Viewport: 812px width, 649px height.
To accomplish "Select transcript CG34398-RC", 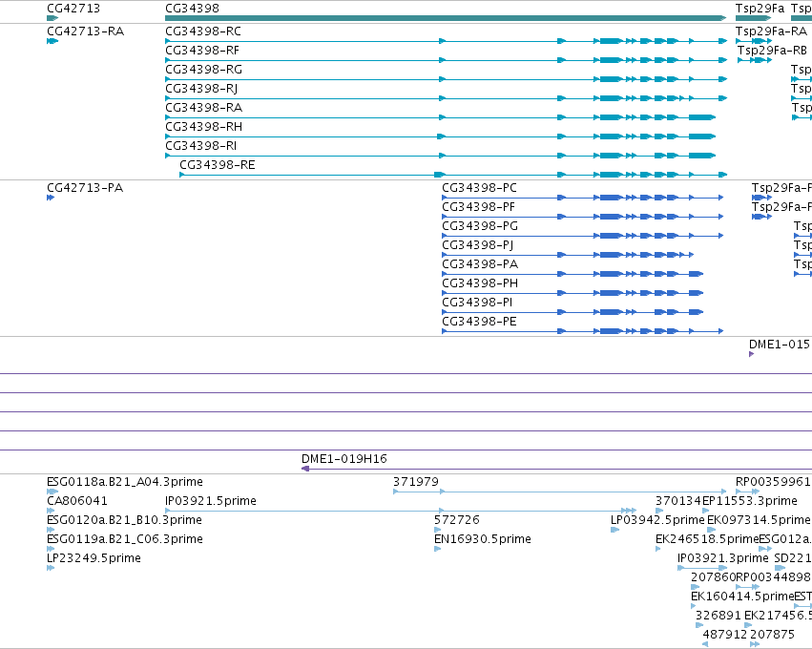I will pos(203,31).
